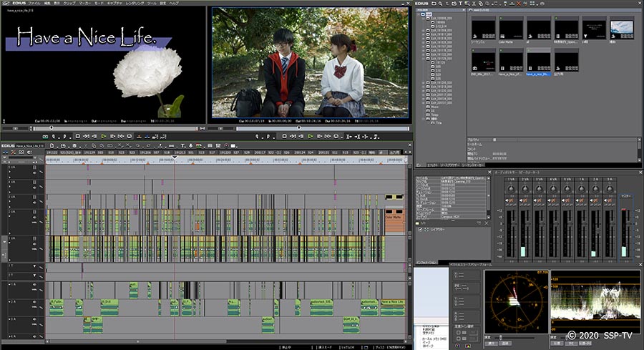644x350 pixels.
Task: Open the クリップ (Clip) menu
Action: pos(69,3)
